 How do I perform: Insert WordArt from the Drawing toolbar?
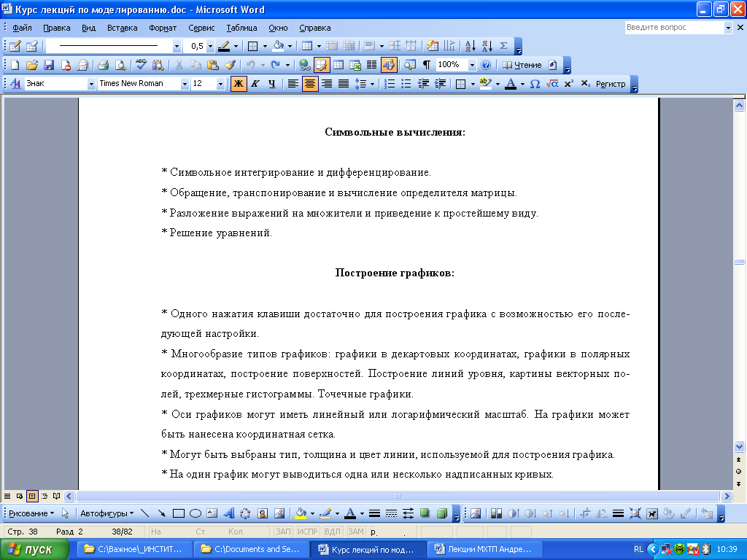point(229,513)
